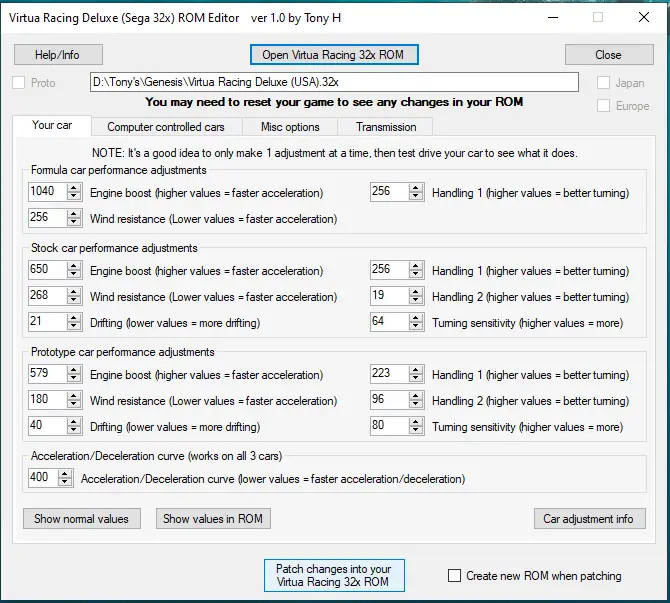Viewport: 670px width, 603px height.
Task: Click Acceleration curve field showing 400
Action: click(x=43, y=478)
